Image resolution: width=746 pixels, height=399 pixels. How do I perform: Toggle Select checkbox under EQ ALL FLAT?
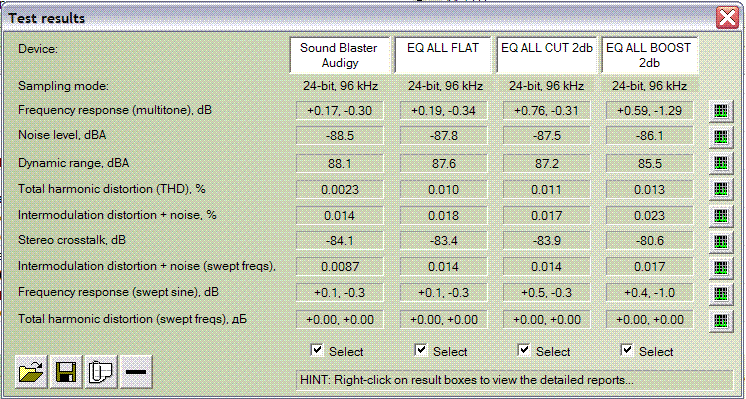(421, 351)
